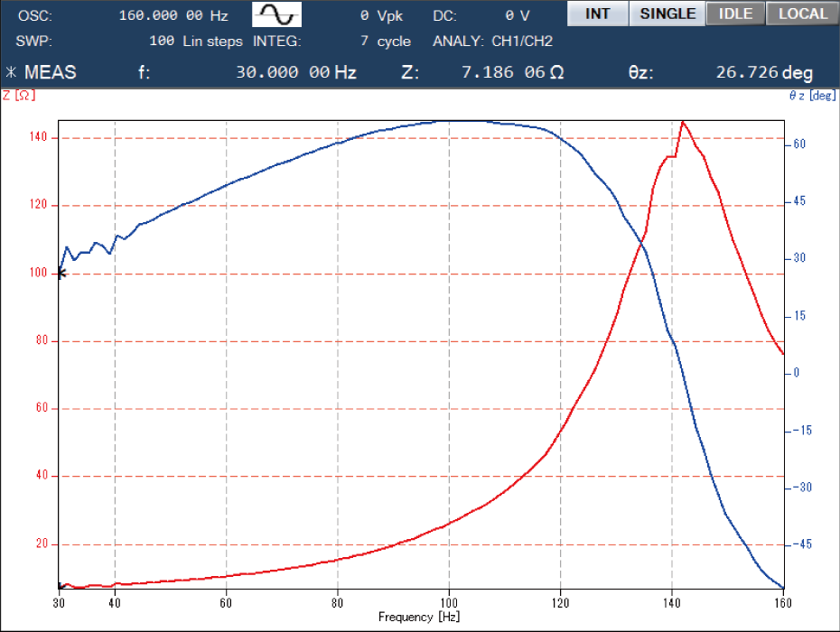Click the red Z [Ω] axis label
Image resolution: width=840 pixels, height=632 pixels.
pos(19,95)
